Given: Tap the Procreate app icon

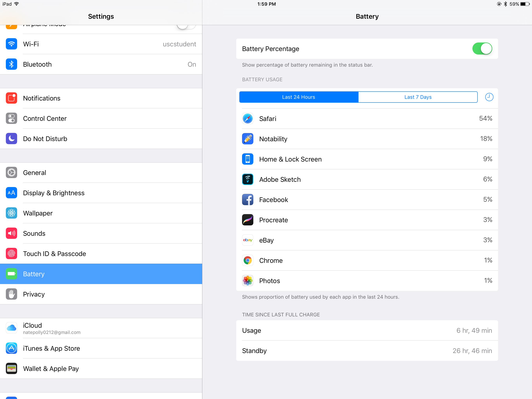Looking at the screenshot, I should click(248, 220).
